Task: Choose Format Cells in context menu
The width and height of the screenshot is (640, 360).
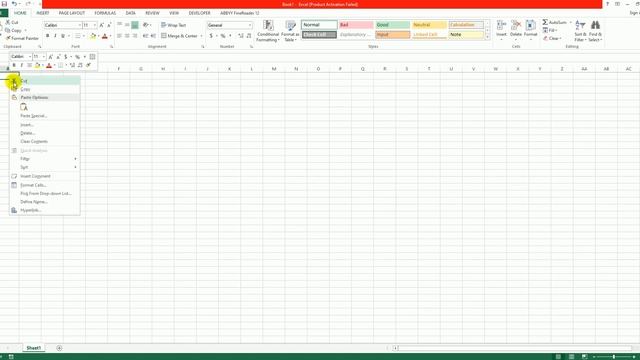Action: coord(45,185)
